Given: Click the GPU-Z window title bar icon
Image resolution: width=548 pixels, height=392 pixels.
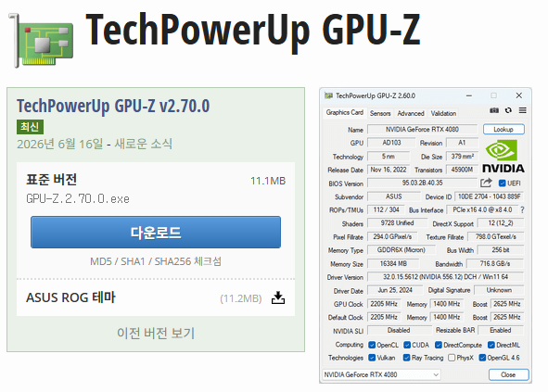Looking at the screenshot, I should coord(328,95).
